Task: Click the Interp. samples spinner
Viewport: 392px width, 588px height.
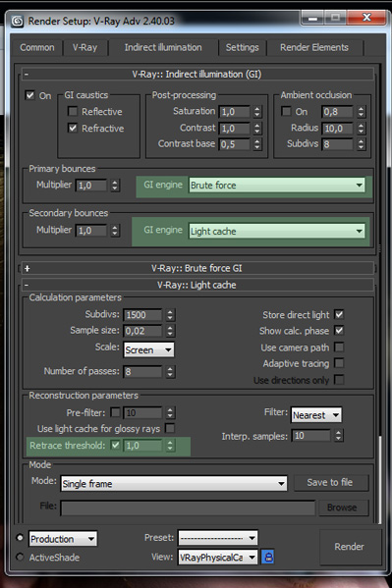Action: point(339,436)
